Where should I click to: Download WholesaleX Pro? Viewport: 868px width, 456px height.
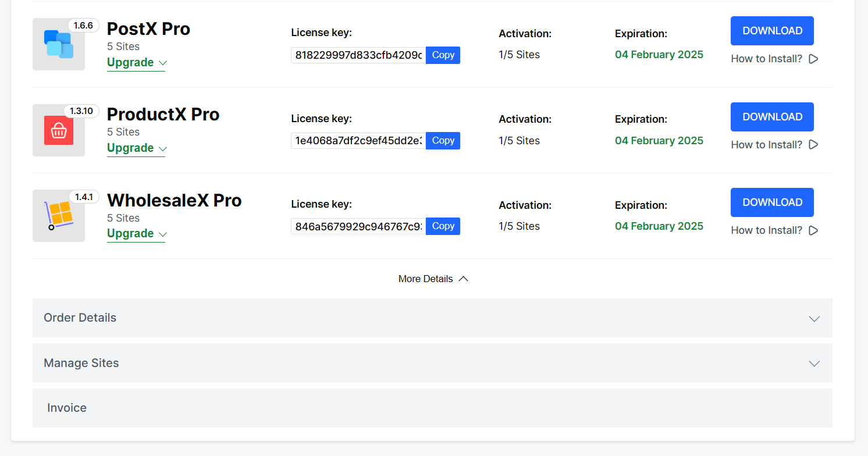click(772, 202)
